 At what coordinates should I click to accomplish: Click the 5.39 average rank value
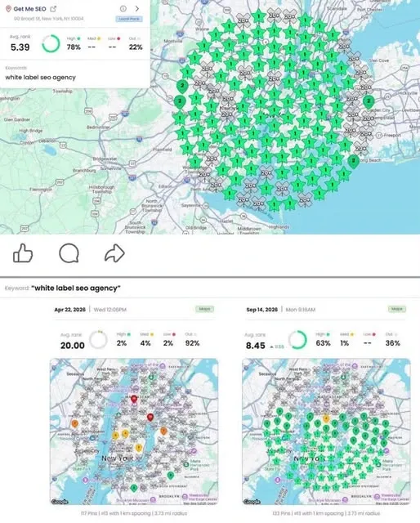point(20,47)
